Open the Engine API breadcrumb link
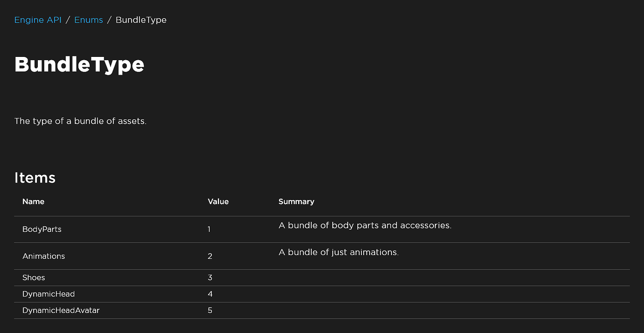644x333 pixels. [38, 20]
